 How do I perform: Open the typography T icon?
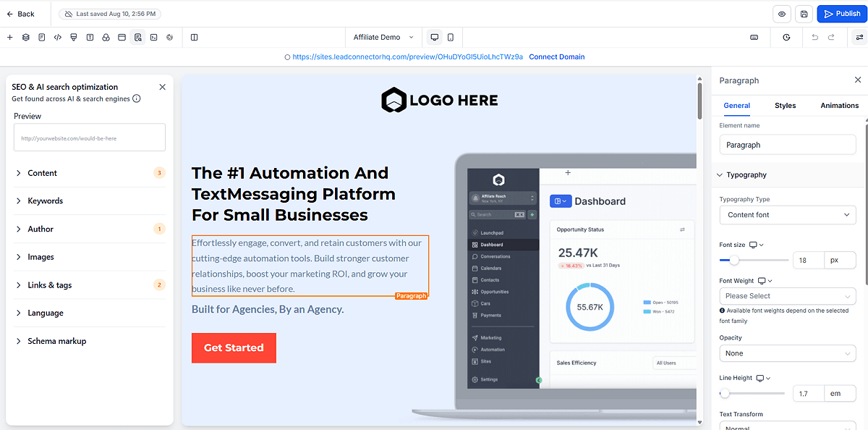point(90,37)
